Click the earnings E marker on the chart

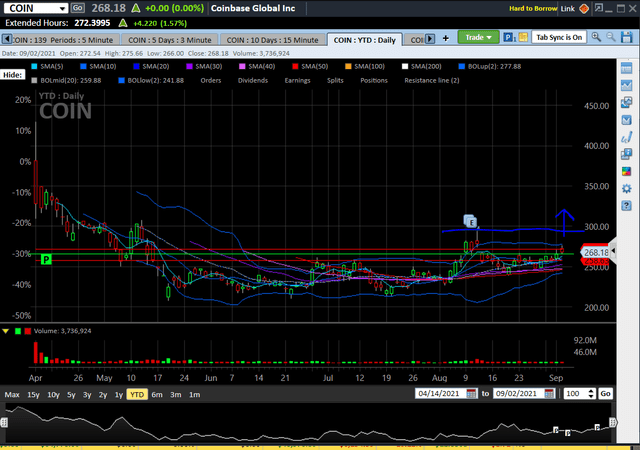(471, 222)
